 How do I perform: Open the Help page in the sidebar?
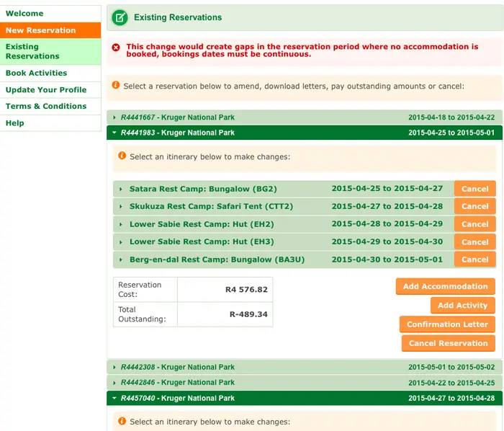[50, 123]
